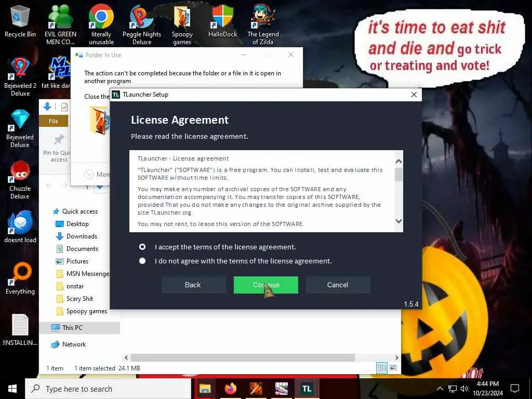The width and height of the screenshot is (532, 399).
Task: Open EVIL GREEN MEN desktop shortcut
Action: [60, 24]
